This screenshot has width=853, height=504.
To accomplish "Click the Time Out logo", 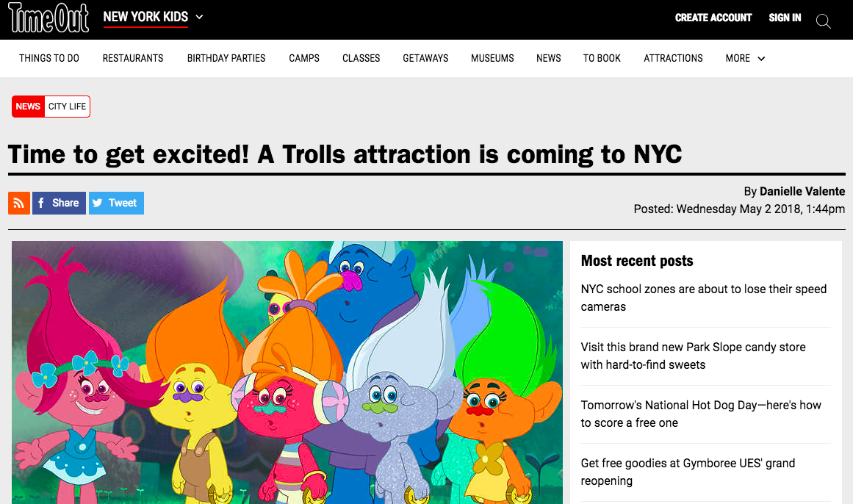I will point(48,18).
